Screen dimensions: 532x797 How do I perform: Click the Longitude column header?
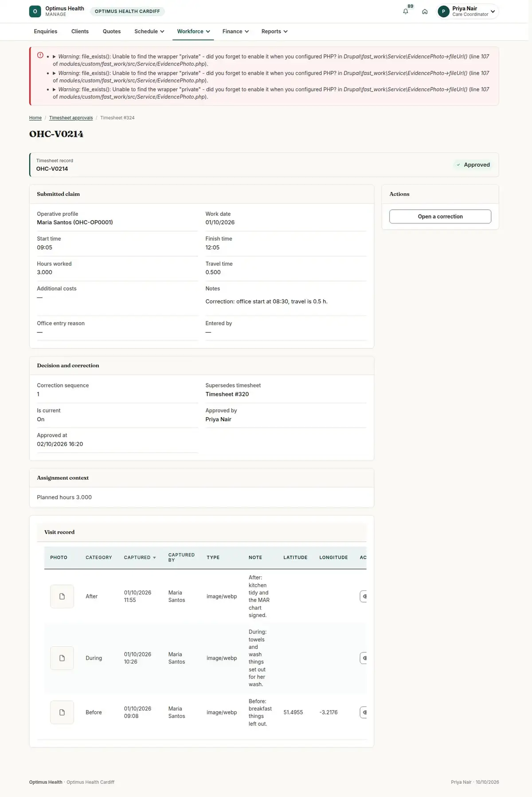click(x=333, y=558)
